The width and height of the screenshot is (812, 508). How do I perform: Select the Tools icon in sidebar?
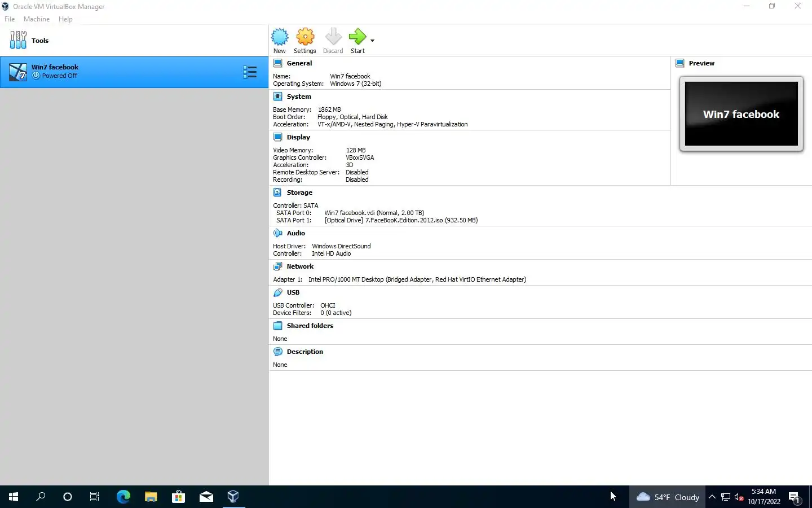(x=18, y=40)
